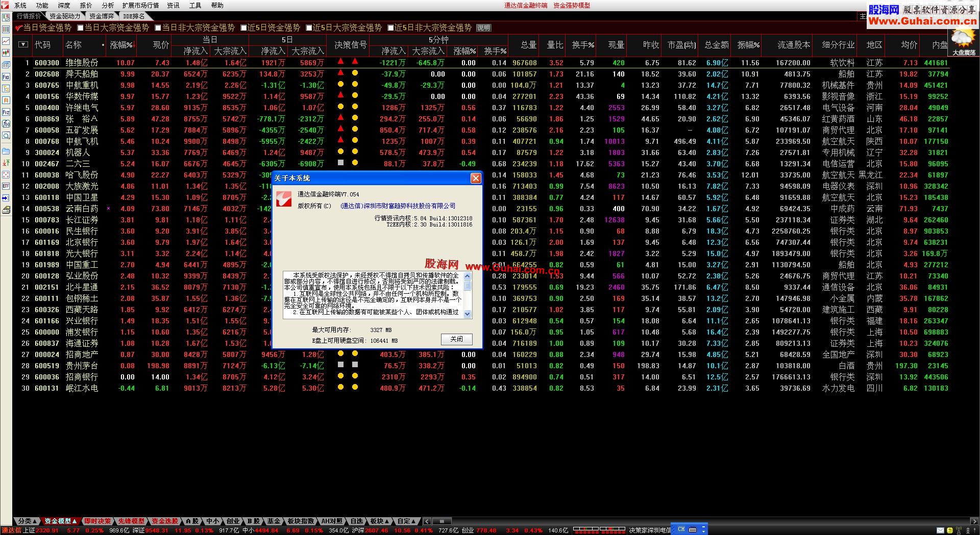Open the candlestick K-line chart icon
Screen dimensions: 980x535
point(6,53)
